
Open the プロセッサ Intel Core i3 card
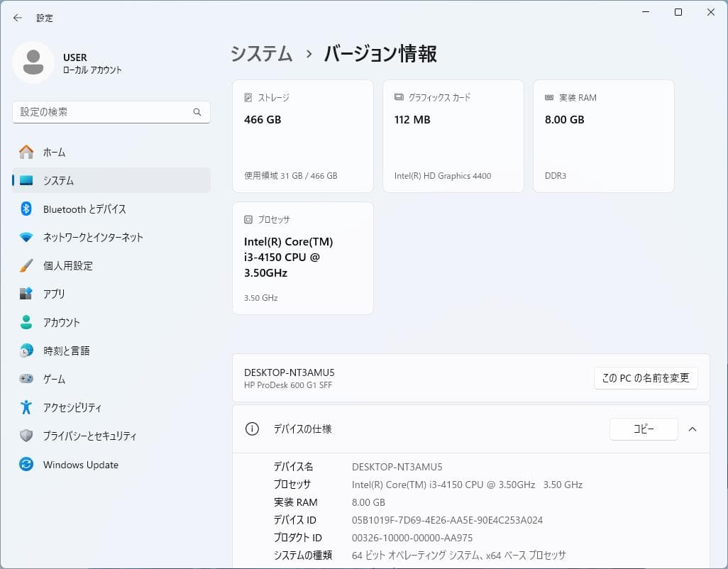303,258
